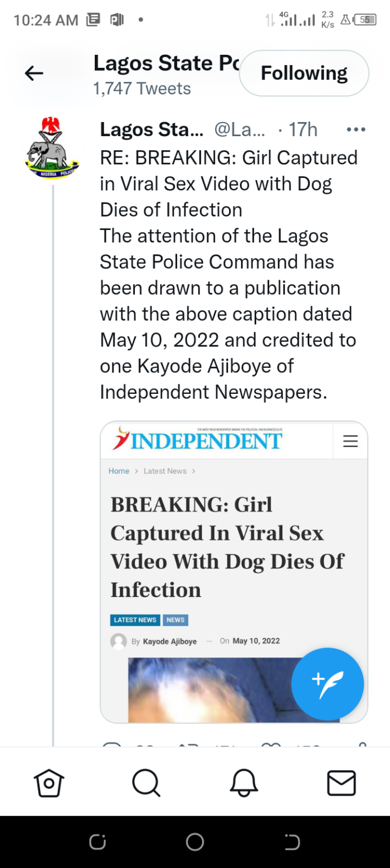The width and height of the screenshot is (390, 868).
Task: Open the Lagos State account name on tweet
Action: tap(152, 130)
